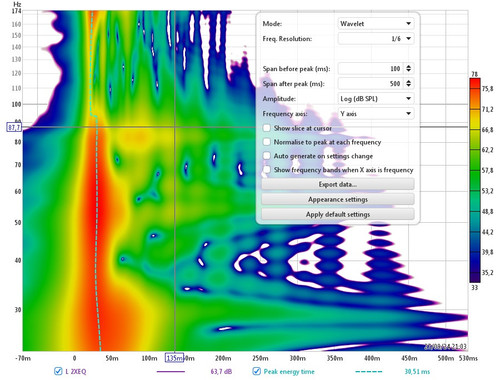Enable the Show slice at cursor checkbox
The image size is (500, 380).
267,128
